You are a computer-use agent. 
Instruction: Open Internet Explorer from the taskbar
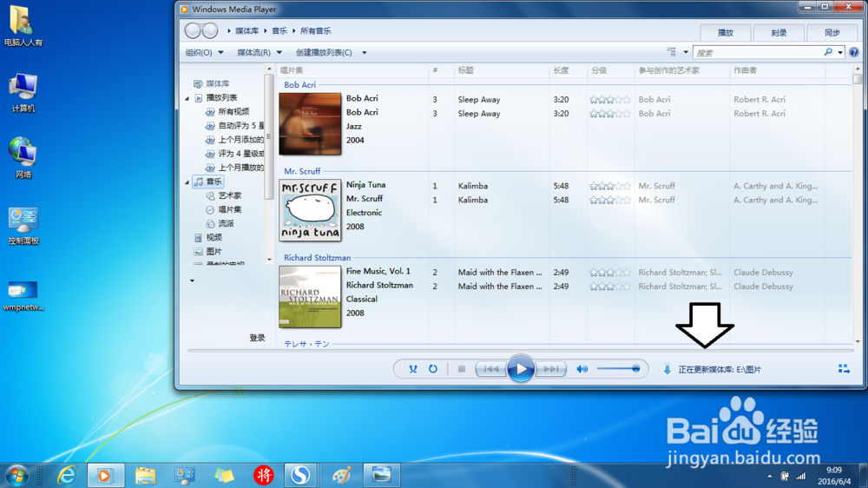point(67,475)
